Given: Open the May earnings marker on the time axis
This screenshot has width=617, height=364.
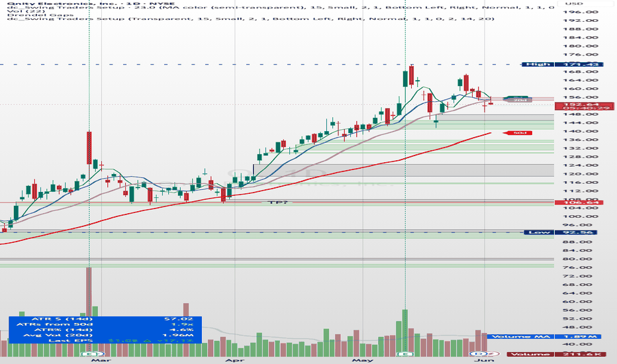Looking at the screenshot, I should tap(405, 354).
